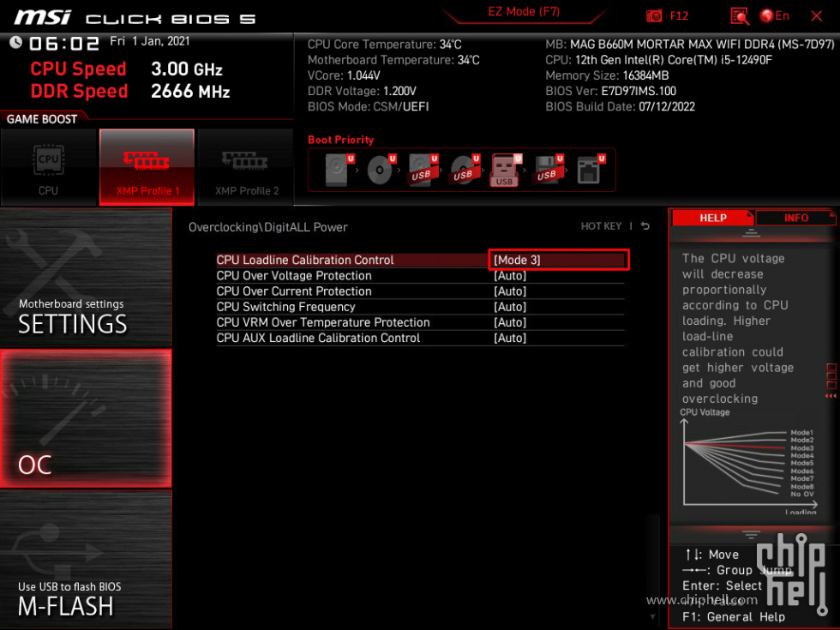Select the highlighted USB key boot device
Image resolution: width=840 pixels, height=630 pixels.
pos(505,170)
